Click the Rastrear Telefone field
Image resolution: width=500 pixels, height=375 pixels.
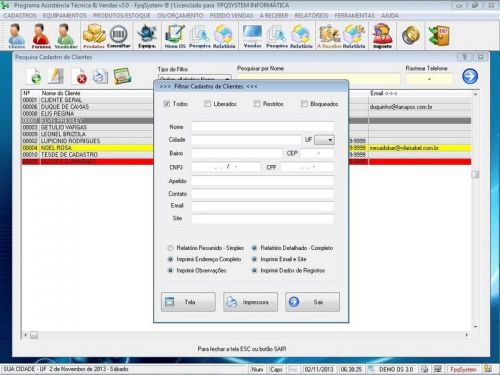click(429, 79)
